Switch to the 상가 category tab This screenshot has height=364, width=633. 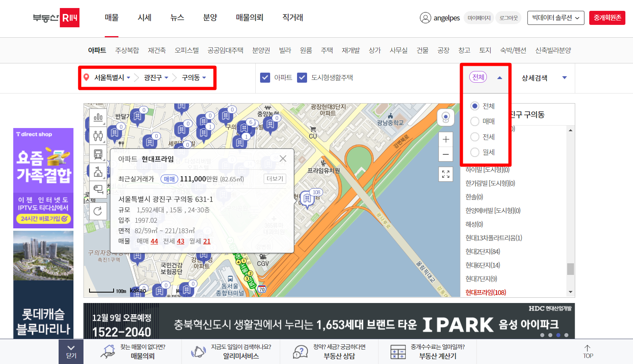click(x=375, y=50)
